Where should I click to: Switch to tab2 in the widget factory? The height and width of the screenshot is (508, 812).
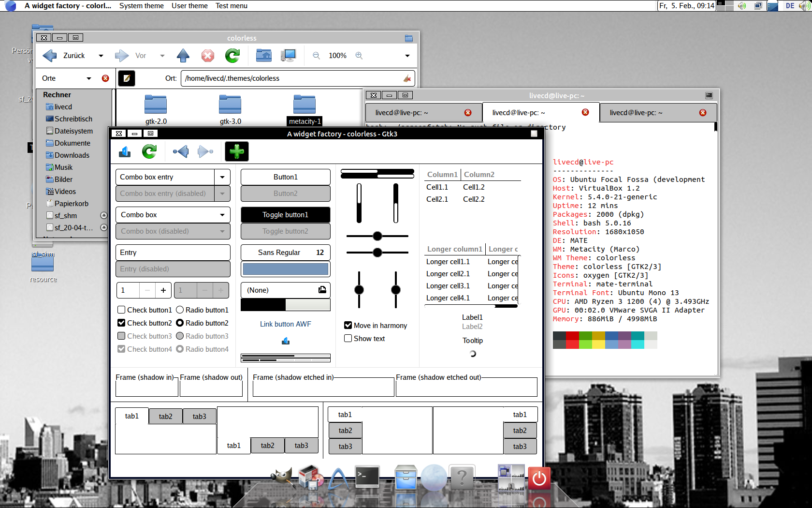pos(165,416)
